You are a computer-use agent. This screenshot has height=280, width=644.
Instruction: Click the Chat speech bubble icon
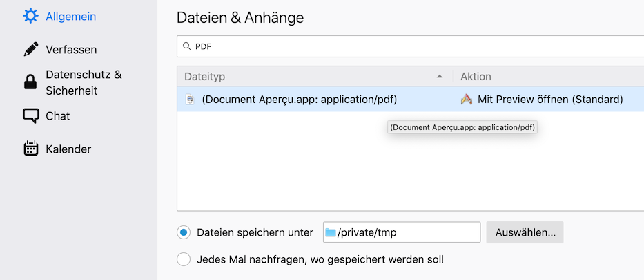tap(30, 116)
